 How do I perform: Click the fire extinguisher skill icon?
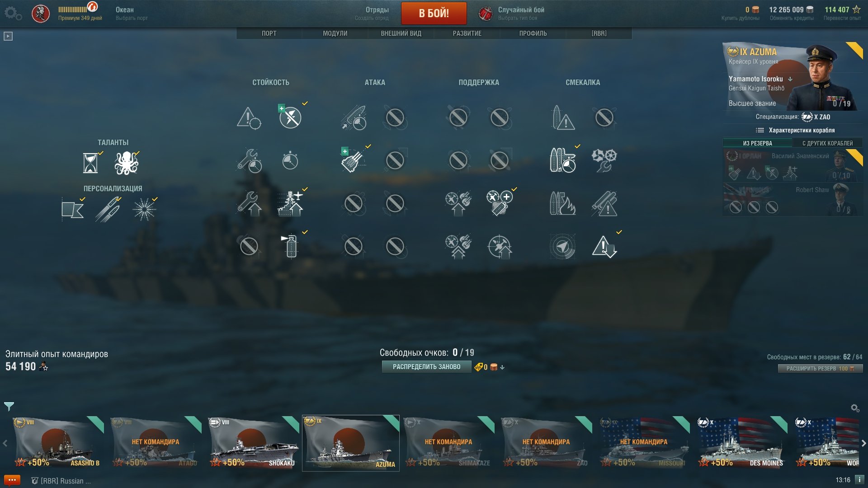291,246
